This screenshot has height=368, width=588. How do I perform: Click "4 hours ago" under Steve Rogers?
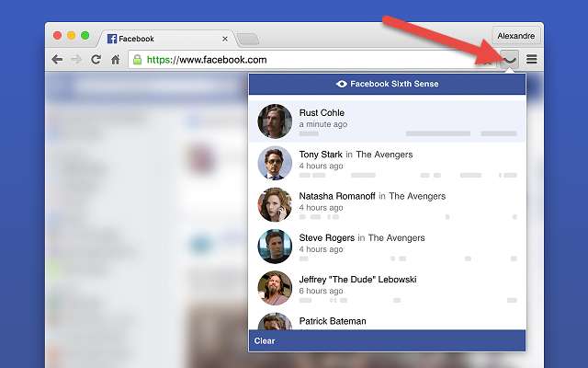point(321,249)
